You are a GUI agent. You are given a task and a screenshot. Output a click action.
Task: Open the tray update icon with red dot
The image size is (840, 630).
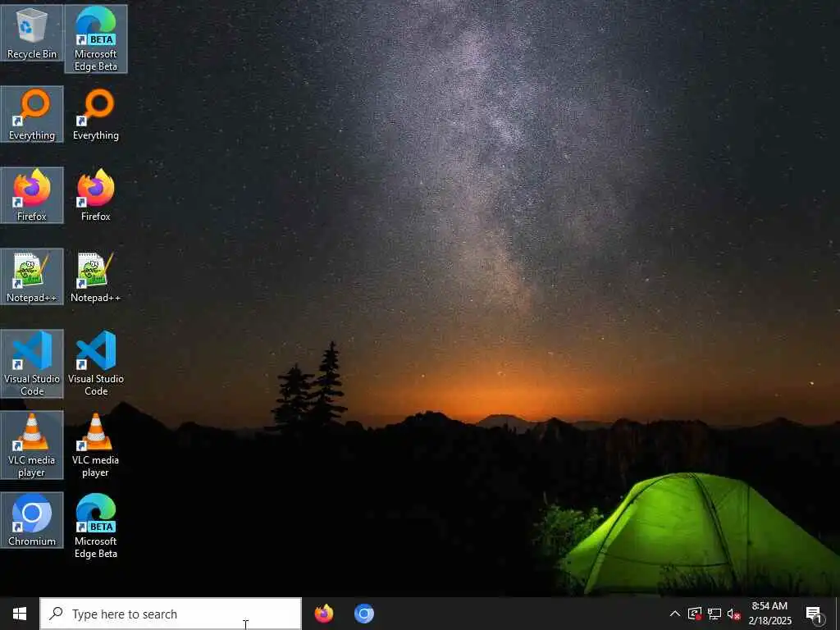point(695,614)
